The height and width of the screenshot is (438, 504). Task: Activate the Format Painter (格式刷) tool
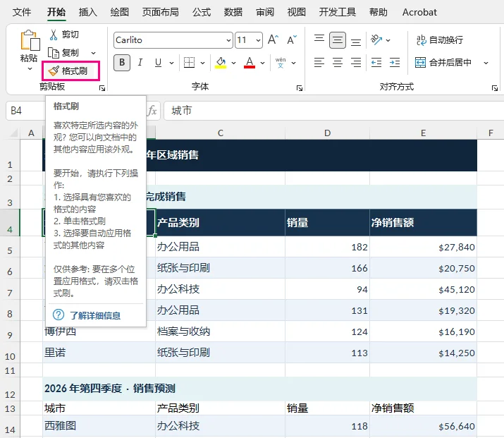[70, 71]
